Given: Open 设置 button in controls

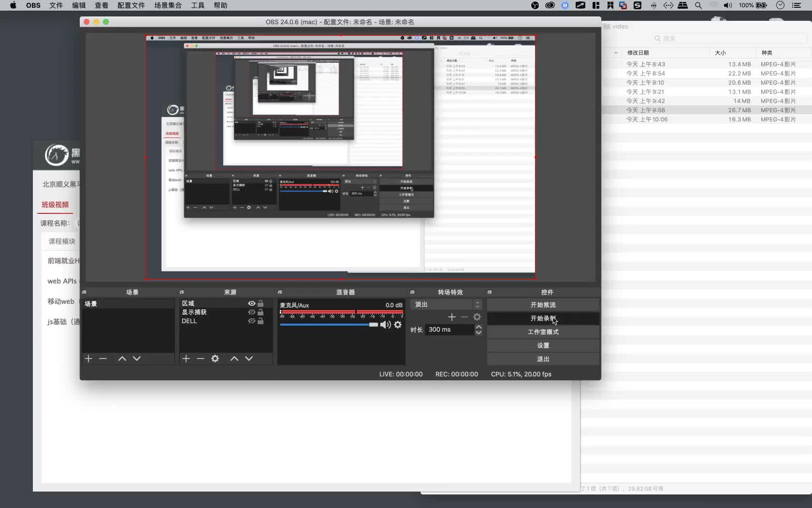Looking at the screenshot, I should 543,345.
